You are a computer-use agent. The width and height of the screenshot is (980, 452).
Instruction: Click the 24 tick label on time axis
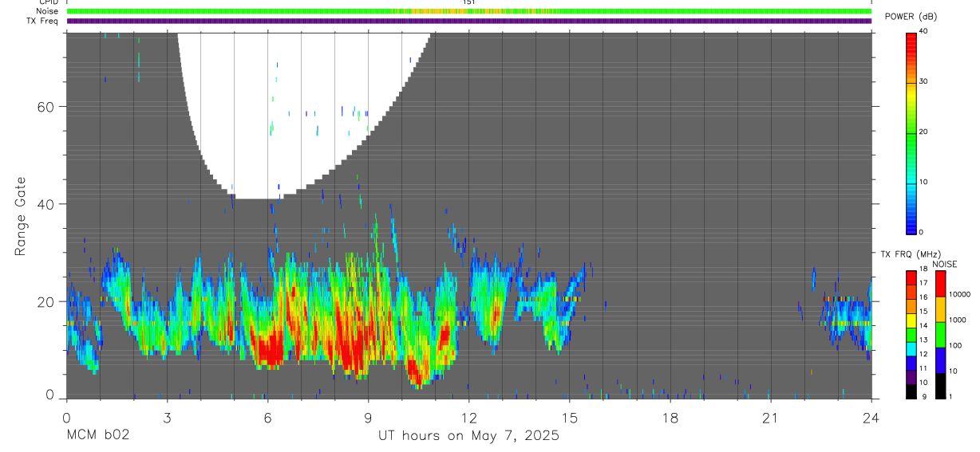point(871,418)
